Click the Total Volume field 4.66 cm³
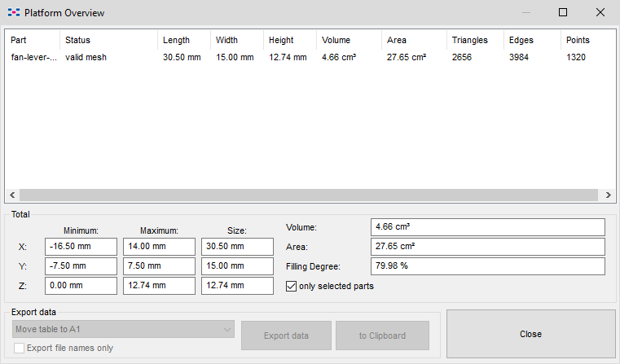 [488, 227]
